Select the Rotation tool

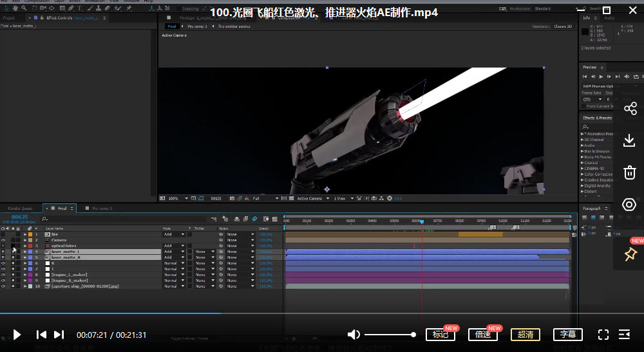click(35, 8)
